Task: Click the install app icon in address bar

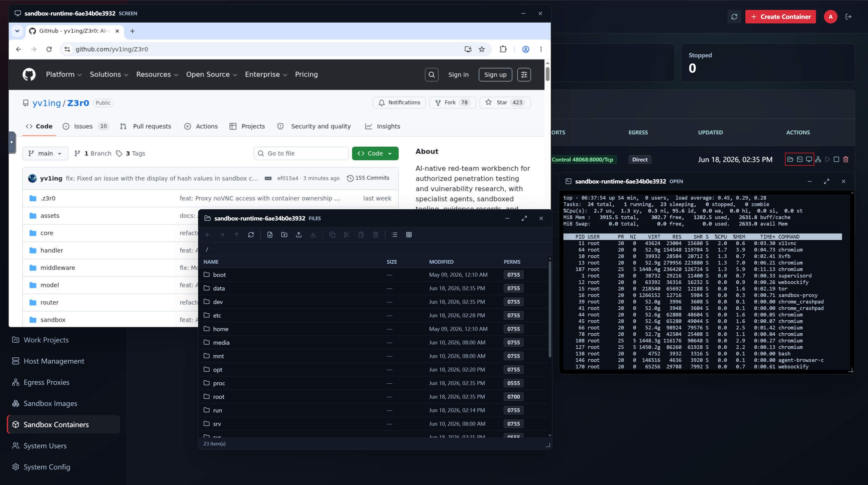Action: tap(468, 49)
